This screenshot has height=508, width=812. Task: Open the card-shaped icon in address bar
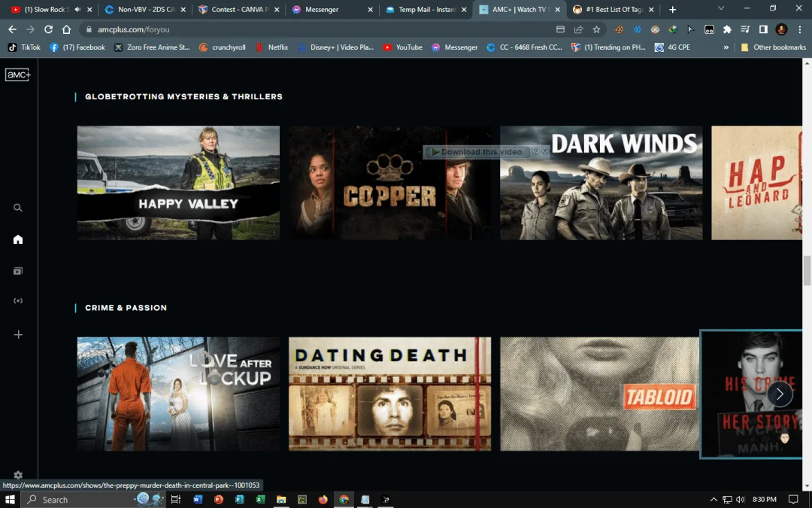(560, 29)
